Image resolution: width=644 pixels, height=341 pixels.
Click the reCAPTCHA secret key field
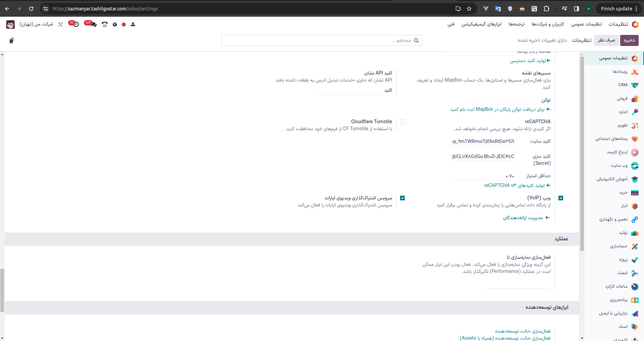483,156
